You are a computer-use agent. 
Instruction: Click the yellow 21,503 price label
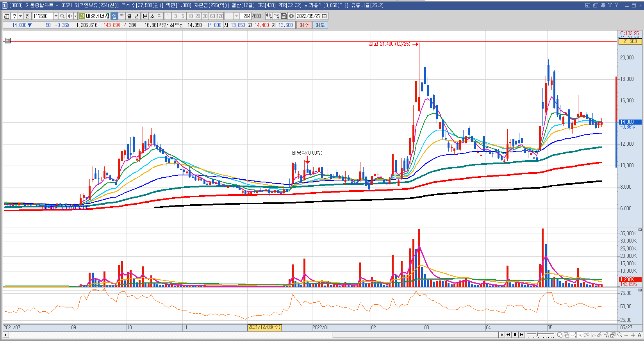tap(630, 41)
